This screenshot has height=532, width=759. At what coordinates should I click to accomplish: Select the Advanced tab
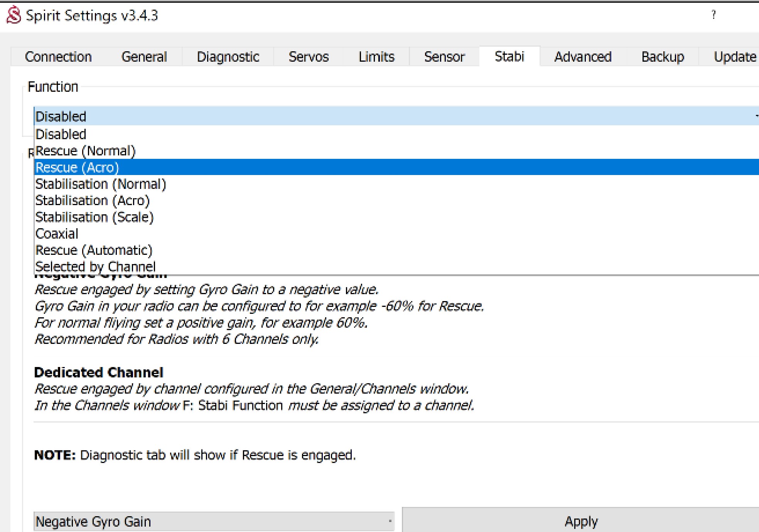pos(582,57)
